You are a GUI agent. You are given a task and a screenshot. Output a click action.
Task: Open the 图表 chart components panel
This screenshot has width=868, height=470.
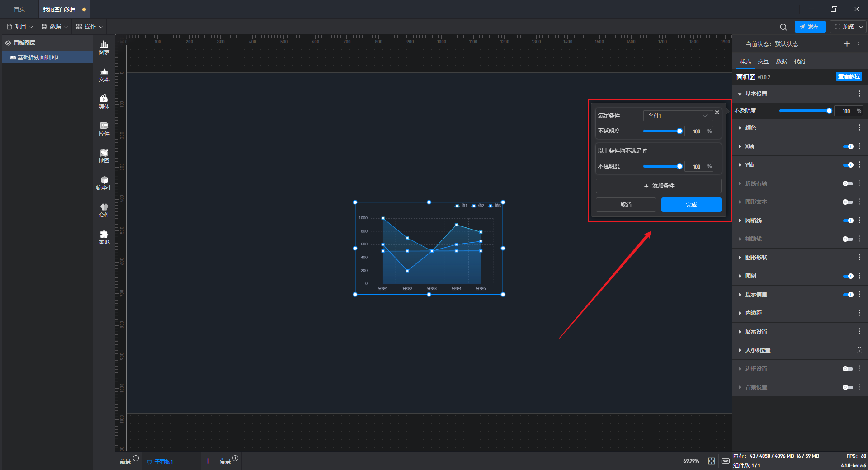104,47
